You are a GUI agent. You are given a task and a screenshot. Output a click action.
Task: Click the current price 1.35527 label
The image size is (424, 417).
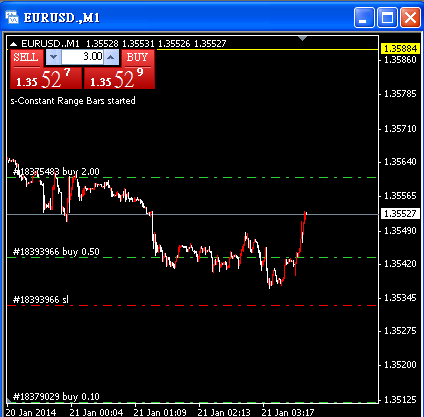pyautogui.click(x=400, y=213)
